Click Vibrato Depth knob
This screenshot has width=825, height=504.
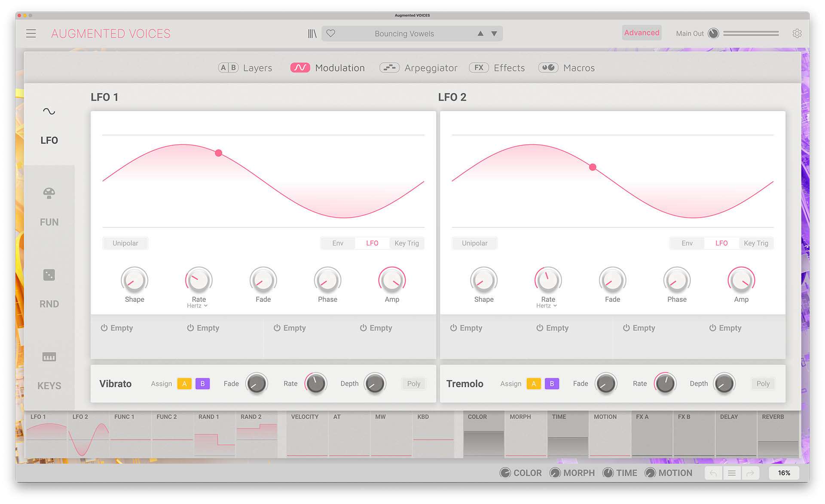(x=375, y=383)
